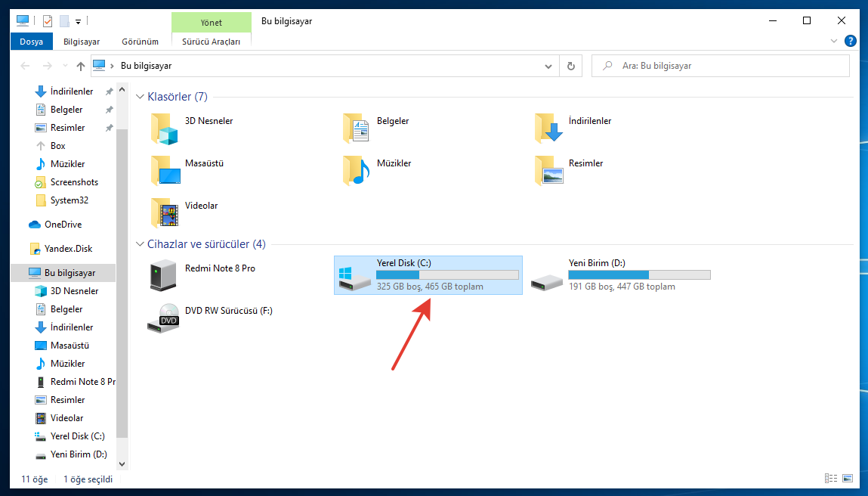The image size is (868, 496).
Task: Select the Redmi Note 8 Pro device
Action: [164, 276]
